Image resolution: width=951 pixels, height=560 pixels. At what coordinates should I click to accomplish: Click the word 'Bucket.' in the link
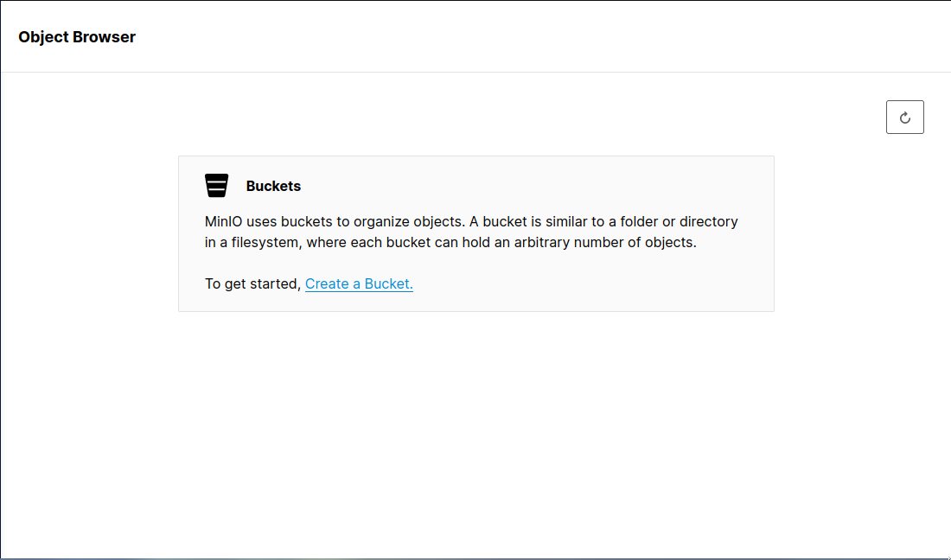pyautogui.click(x=389, y=283)
